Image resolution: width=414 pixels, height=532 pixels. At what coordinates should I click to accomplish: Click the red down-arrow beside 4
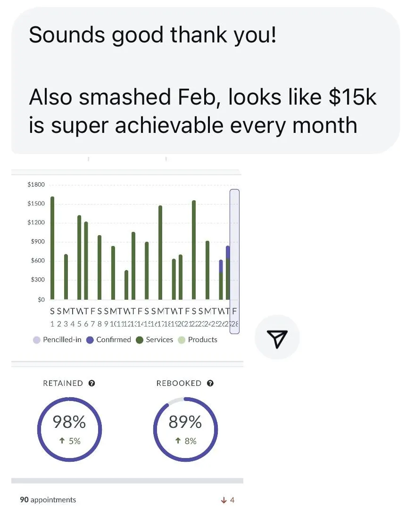(x=224, y=500)
